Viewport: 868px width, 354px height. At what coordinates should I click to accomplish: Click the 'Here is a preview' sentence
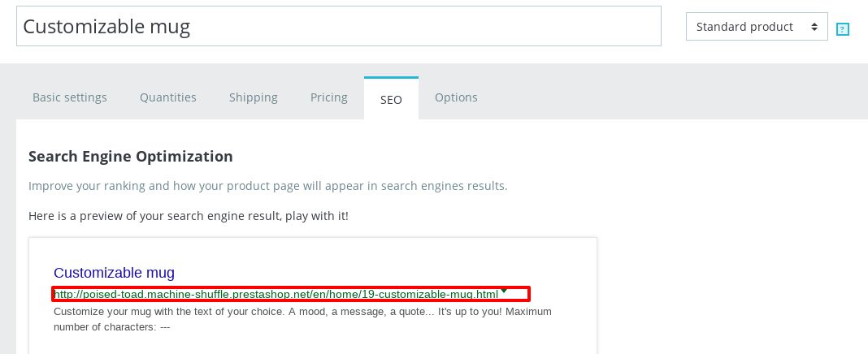[189, 216]
